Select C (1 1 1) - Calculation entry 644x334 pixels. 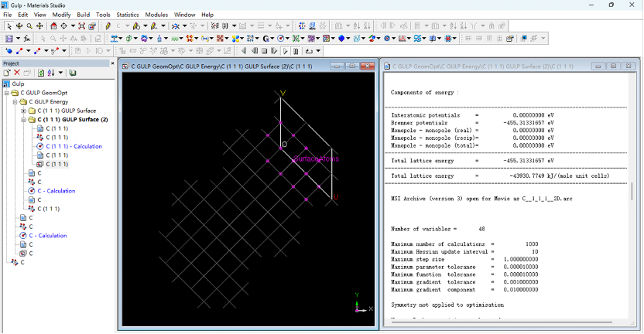coord(74,146)
